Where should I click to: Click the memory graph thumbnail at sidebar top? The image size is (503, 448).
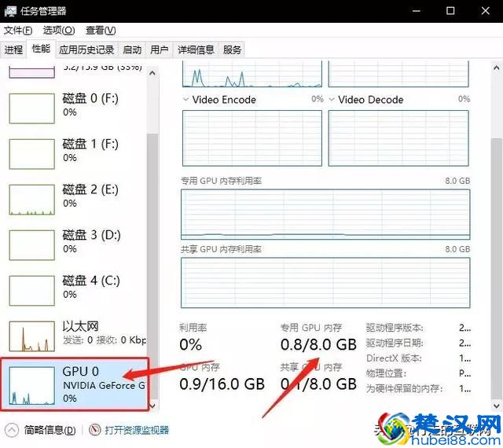point(31,72)
